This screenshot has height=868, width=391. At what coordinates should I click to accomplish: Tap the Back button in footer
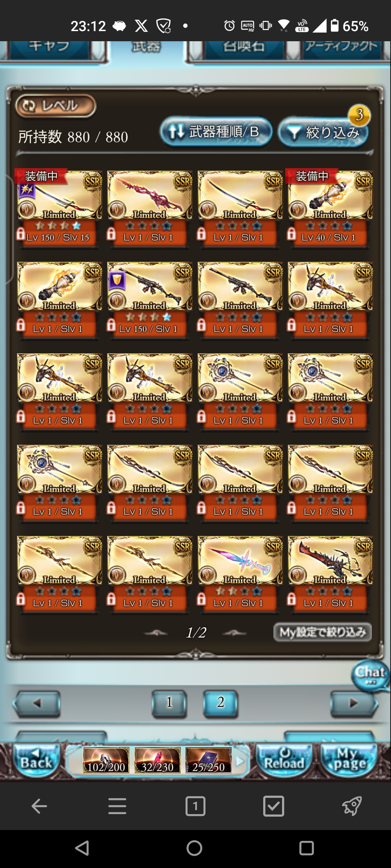click(x=37, y=760)
